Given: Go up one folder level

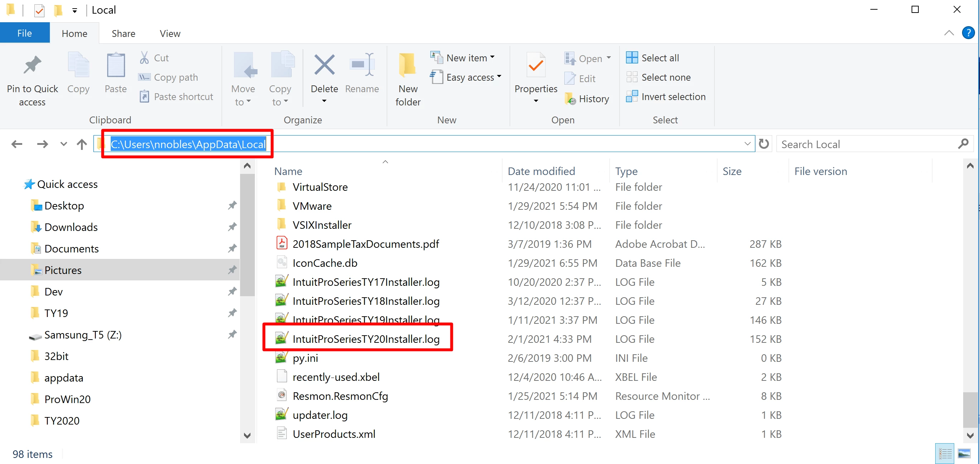Looking at the screenshot, I should pos(82,144).
